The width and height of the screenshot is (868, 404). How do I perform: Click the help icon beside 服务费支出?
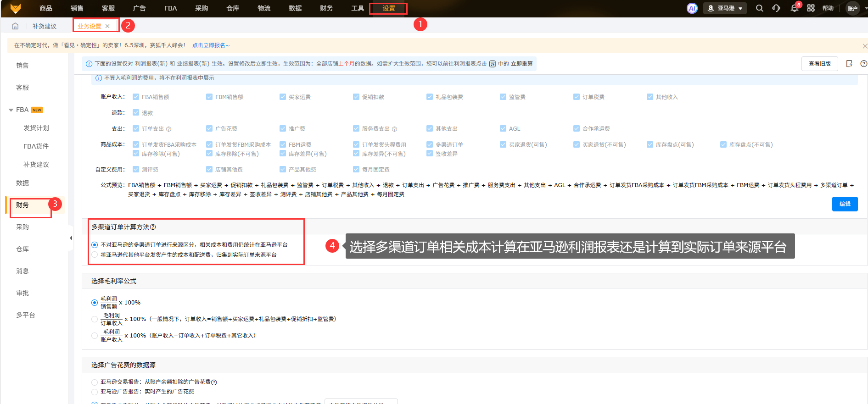394,129
